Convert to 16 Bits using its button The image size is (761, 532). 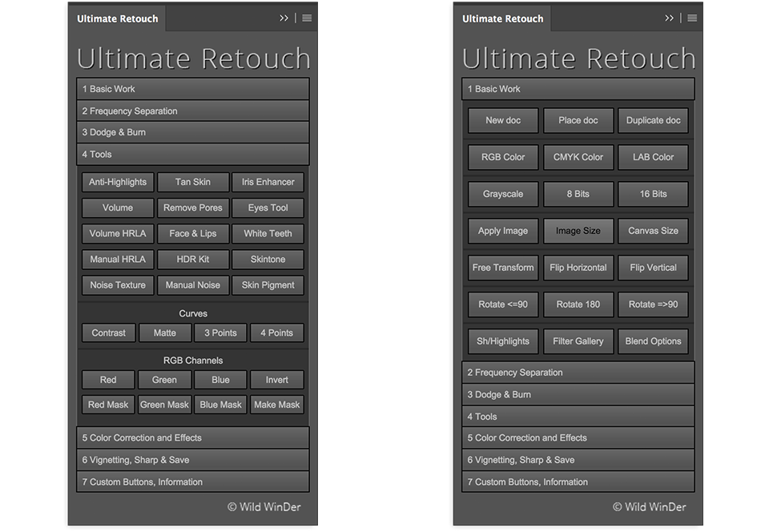pyautogui.click(x=653, y=194)
